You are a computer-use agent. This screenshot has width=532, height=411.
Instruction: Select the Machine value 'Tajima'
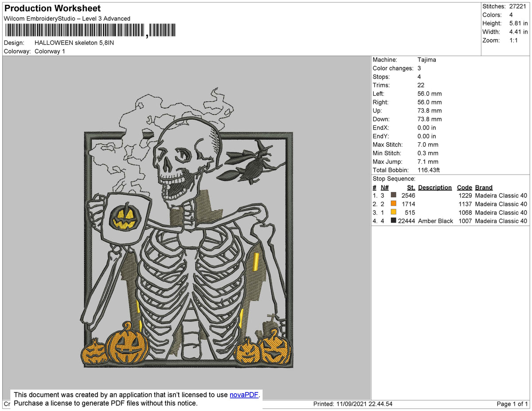click(426, 59)
